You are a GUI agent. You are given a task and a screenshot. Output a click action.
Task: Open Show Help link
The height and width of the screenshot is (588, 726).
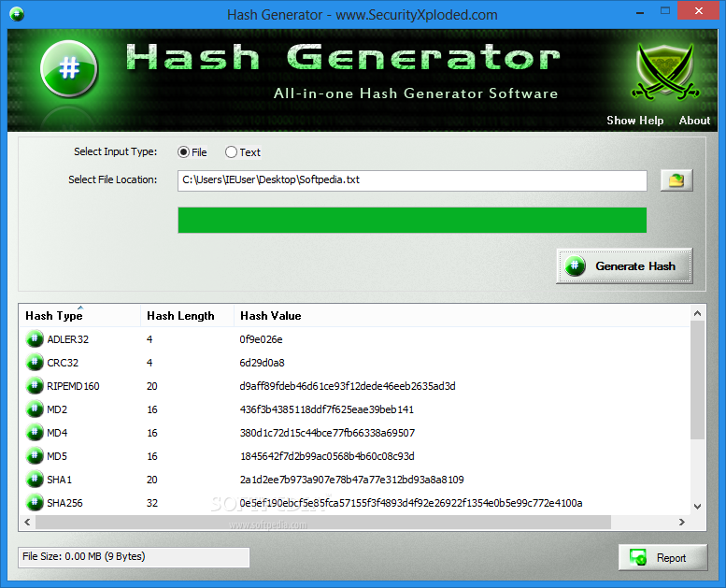click(634, 121)
